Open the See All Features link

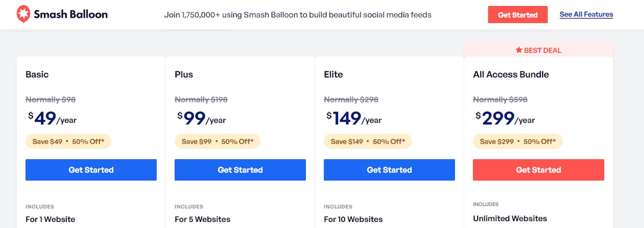click(586, 15)
